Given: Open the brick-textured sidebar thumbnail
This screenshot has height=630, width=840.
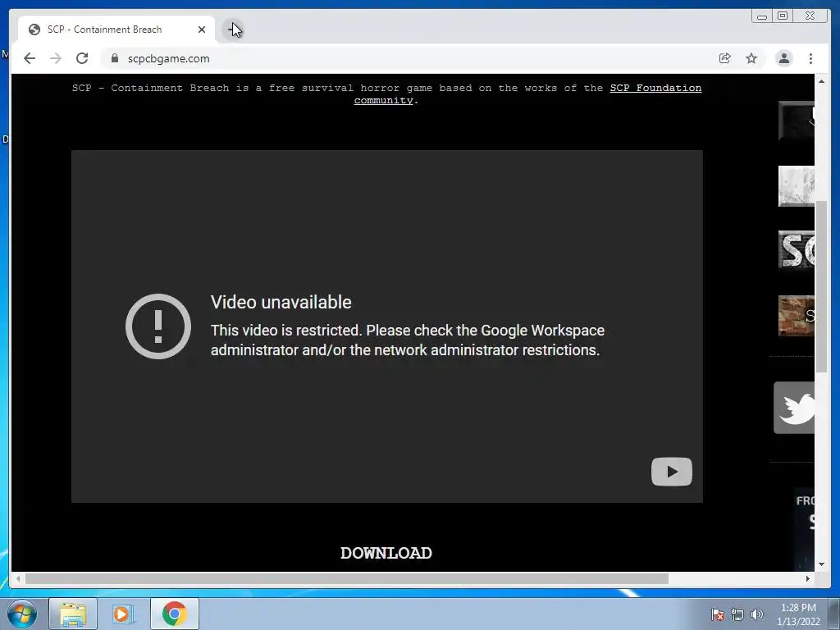Looking at the screenshot, I should coord(796,316).
